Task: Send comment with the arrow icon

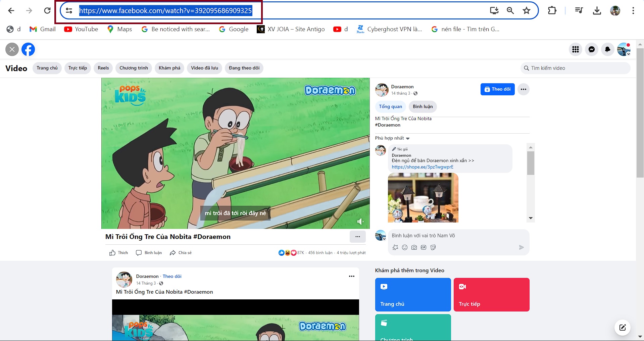Action: click(521, 247)
